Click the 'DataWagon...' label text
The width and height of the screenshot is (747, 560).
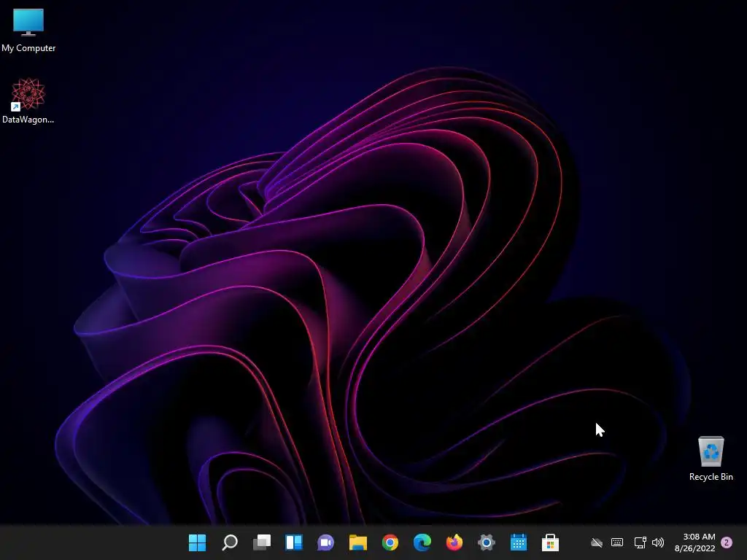[28, 120]
